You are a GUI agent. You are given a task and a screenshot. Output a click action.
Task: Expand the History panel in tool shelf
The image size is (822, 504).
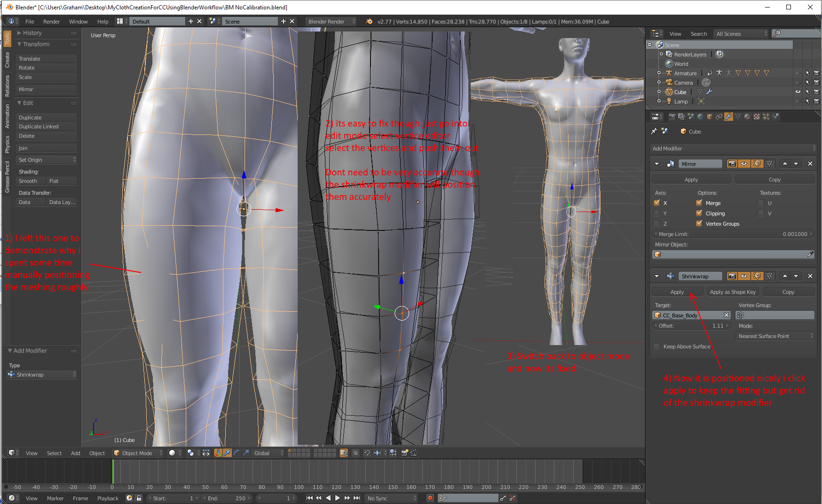pyautogui.click(x=32, y=33)
